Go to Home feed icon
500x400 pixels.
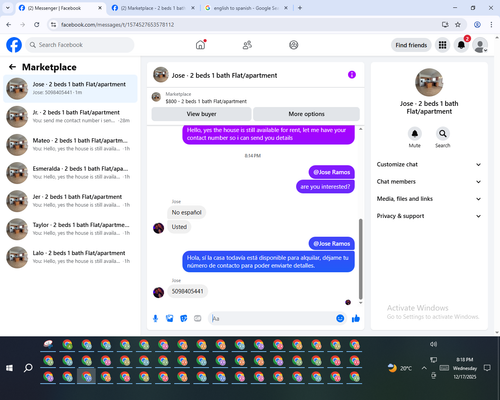pos(200,45)
